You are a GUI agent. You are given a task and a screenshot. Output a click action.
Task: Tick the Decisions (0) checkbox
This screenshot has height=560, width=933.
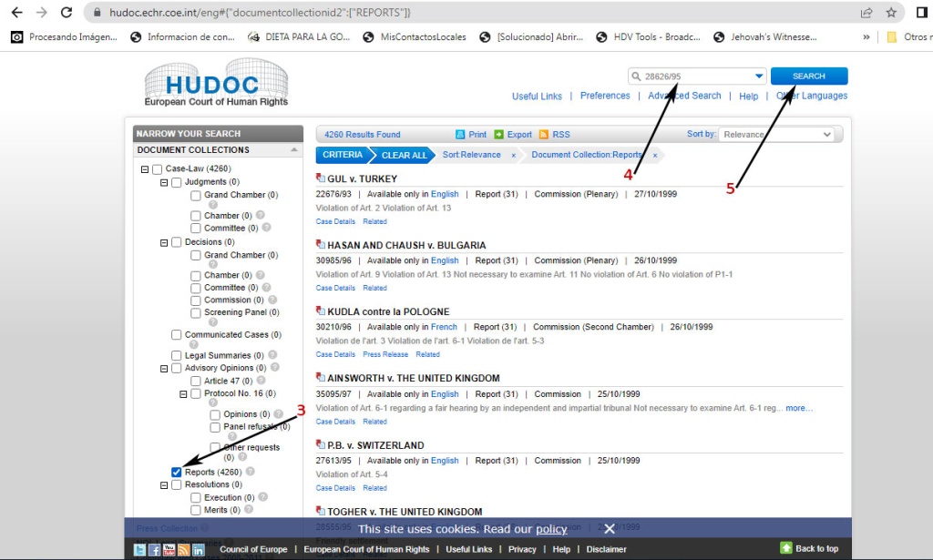[x=176, y=242]
